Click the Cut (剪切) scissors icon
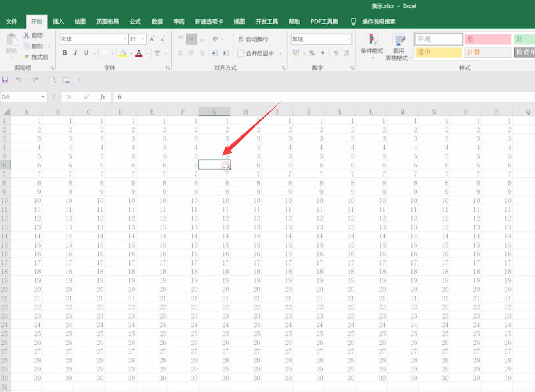 pos(26,36)
